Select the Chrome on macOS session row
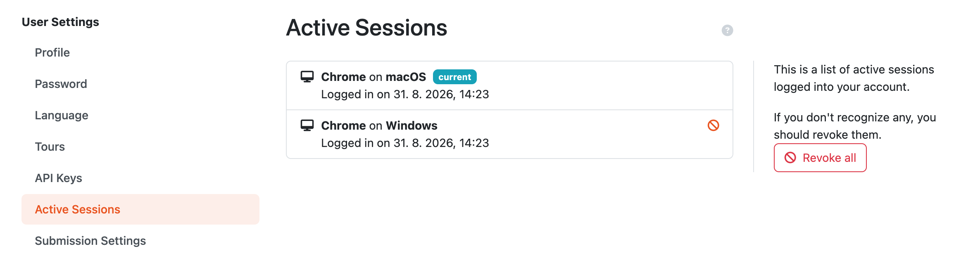980x270 pixels. (509, 85)
